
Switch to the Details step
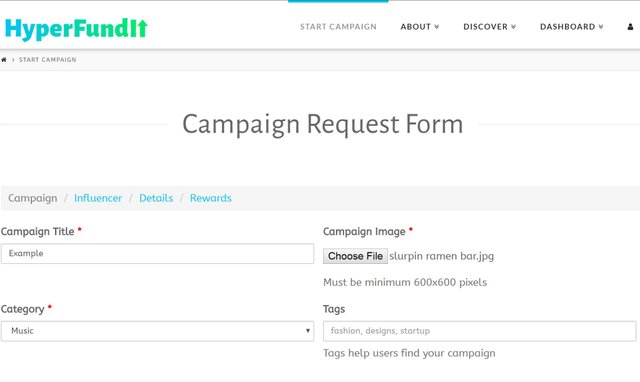click(156, 198)
